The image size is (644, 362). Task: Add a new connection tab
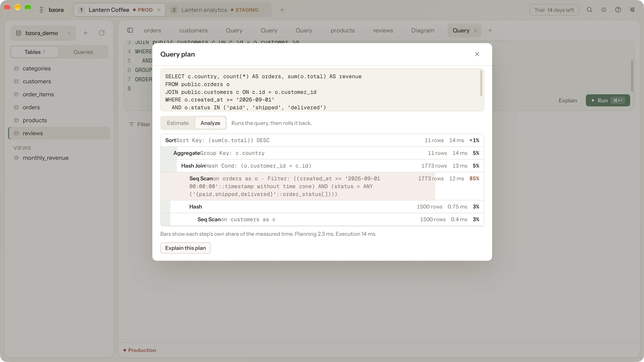(282, 10)
